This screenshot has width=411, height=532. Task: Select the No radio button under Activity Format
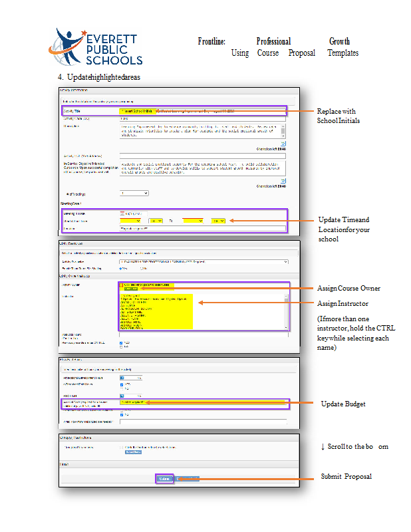[x=142, y=269]
